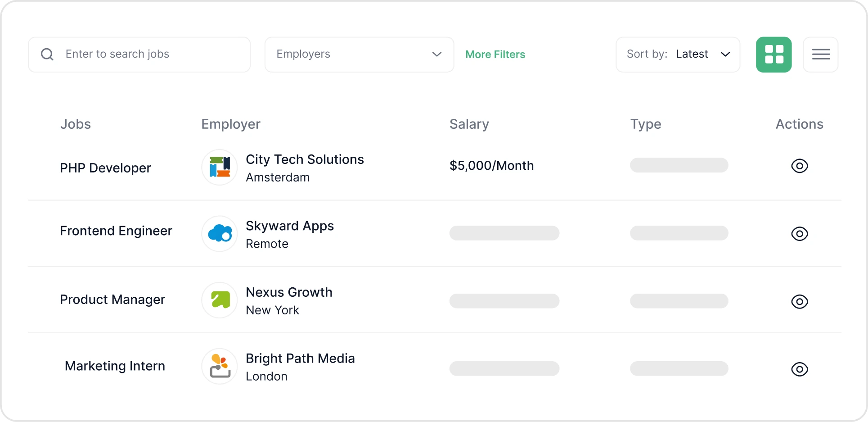Screen dimensions: 868x422
Task: Open the Employers dropdown
Action: (x=359, y=54)
